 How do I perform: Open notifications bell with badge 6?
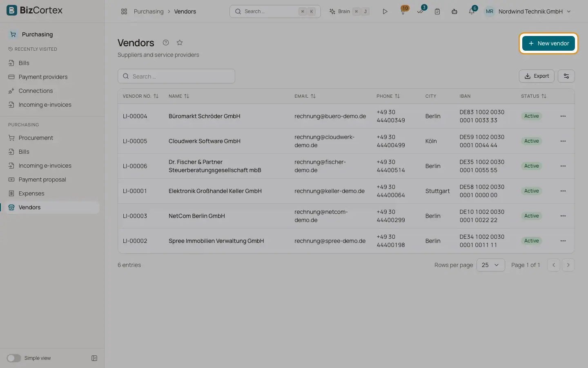[472, 11]
